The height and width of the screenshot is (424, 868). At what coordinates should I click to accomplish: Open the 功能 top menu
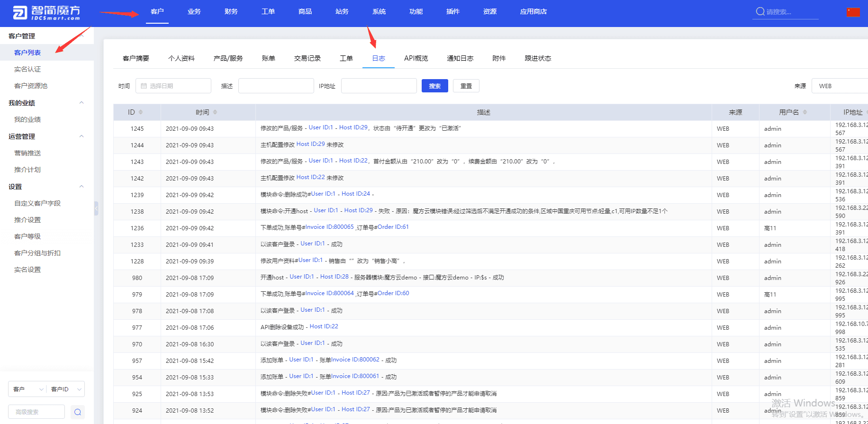[x=416, y=11]
